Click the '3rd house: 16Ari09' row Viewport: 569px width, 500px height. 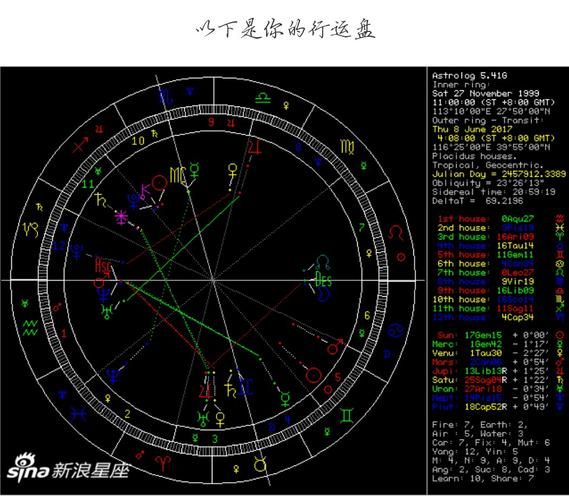pos(501,237)
